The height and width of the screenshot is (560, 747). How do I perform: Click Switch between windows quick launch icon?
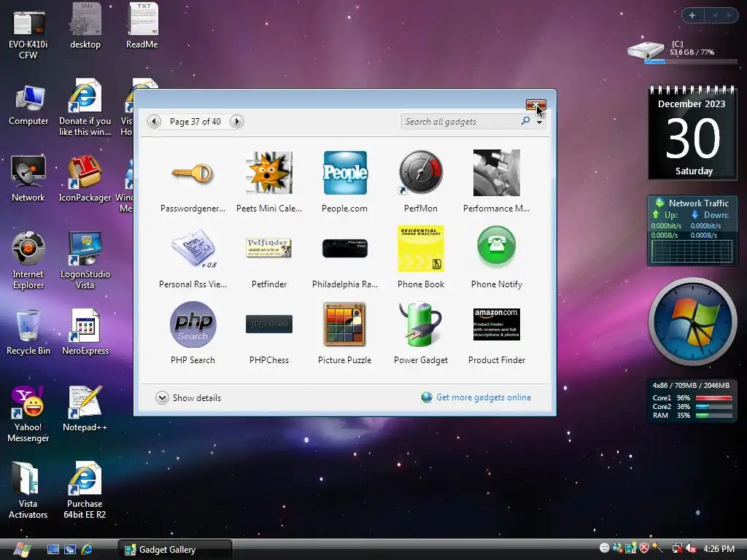coord(70,550)
